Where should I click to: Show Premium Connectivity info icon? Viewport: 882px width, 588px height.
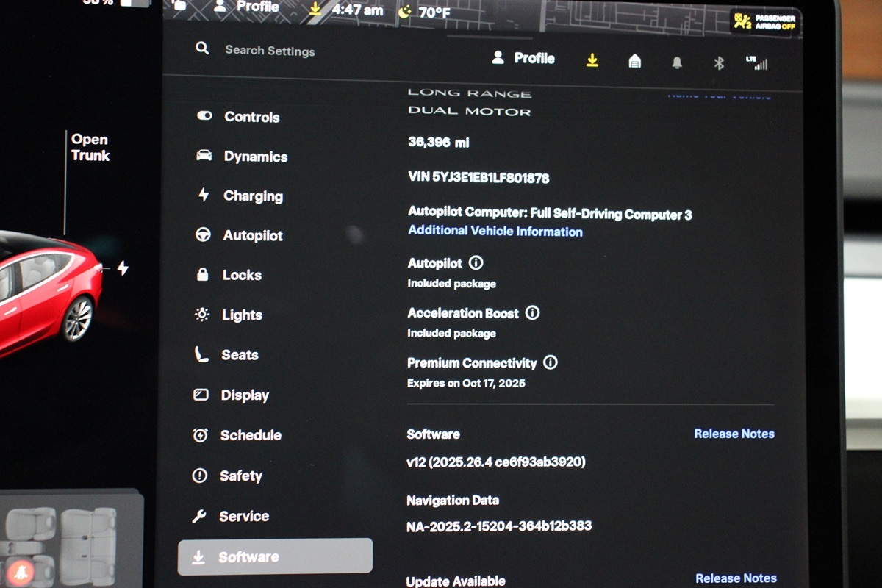point(551,362)
